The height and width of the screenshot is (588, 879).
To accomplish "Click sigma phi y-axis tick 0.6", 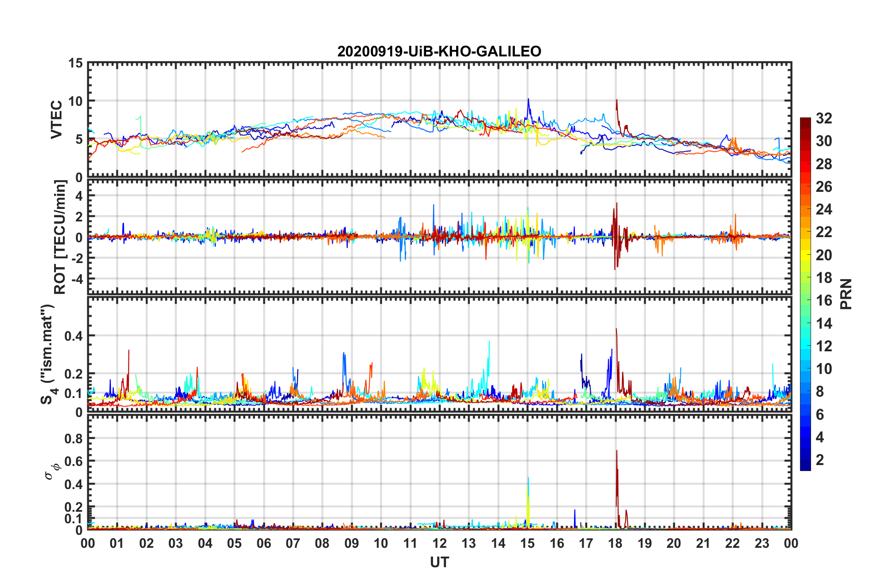I will [74, 461].
